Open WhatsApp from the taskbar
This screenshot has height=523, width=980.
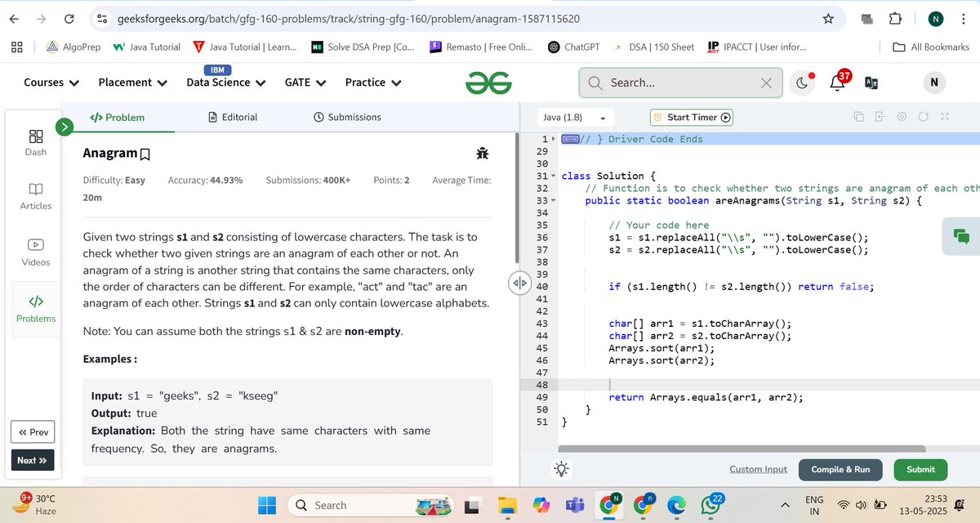coord(710,505)
